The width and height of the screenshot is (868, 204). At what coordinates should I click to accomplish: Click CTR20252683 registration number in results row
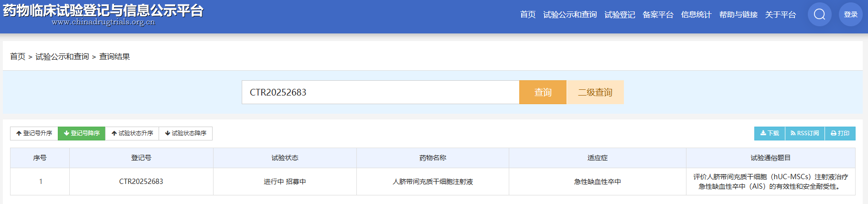[x=141, y=182]
